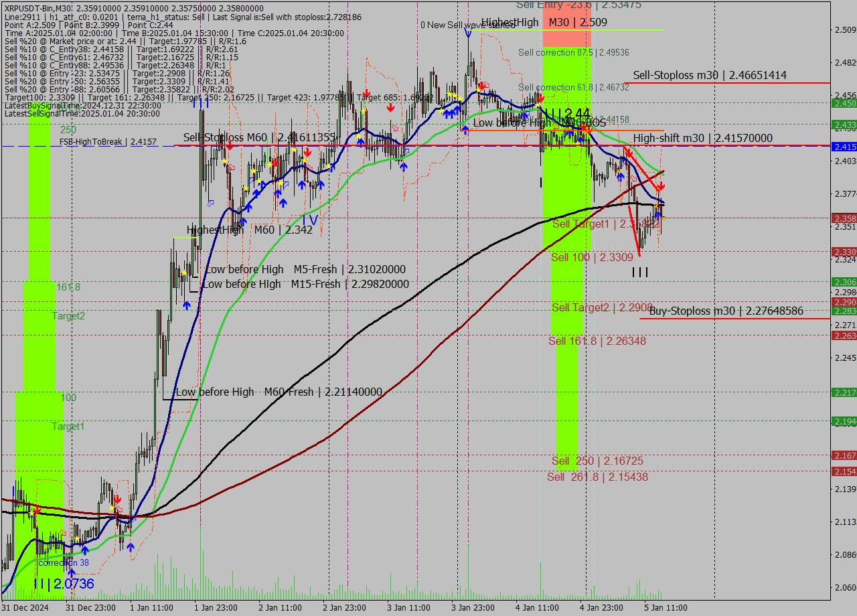
Task: Select the green 'Target2' label
Action: click(x=68, y=316)
